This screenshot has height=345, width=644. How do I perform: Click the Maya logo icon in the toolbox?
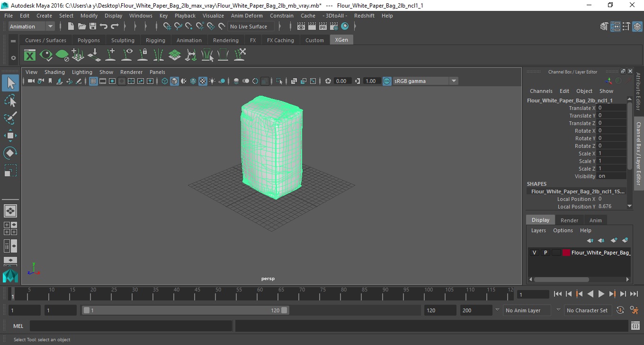10,276
